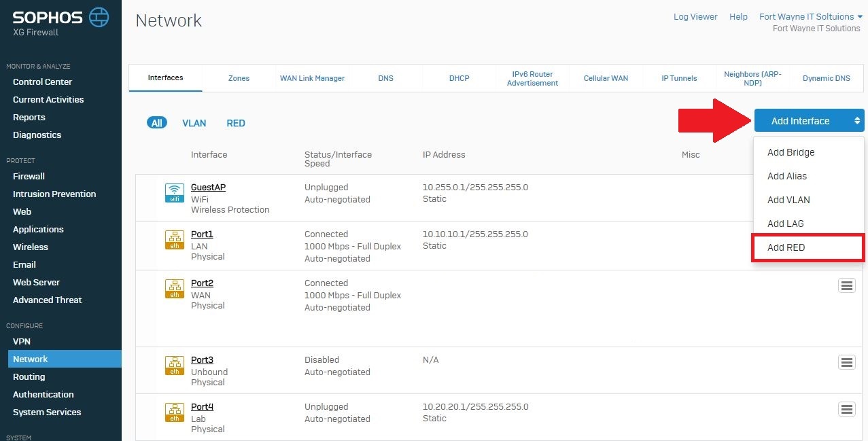
Task: Go to Firewall in the sidebar
Action: [29, 176]
